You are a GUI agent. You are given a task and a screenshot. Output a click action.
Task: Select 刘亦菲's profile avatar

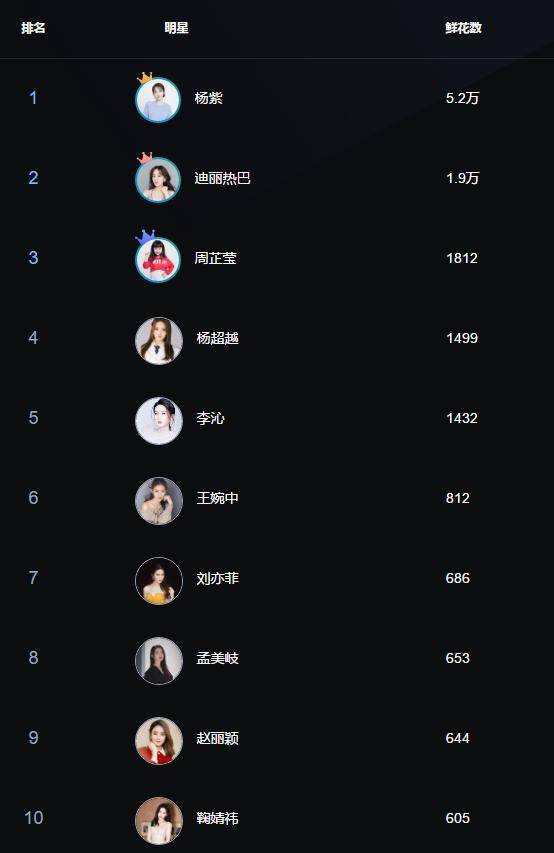pyautogui.click(x=159, y=581)
